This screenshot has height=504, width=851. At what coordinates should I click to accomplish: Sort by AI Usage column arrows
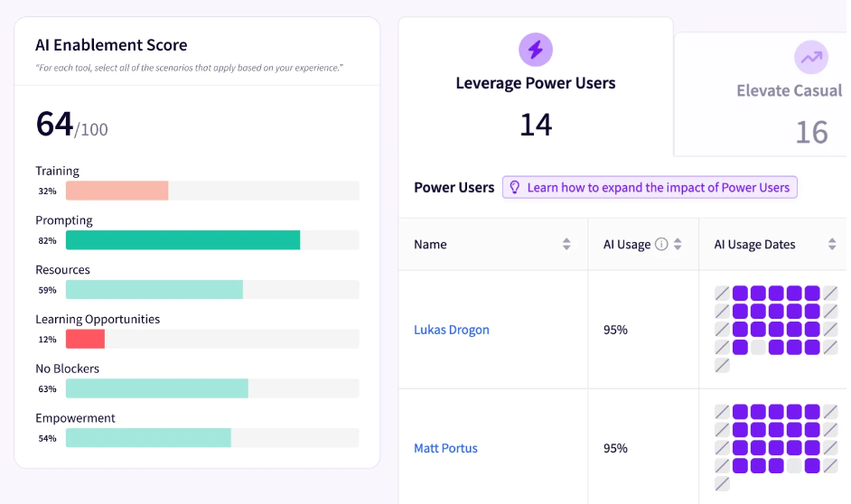pos(678,244)
